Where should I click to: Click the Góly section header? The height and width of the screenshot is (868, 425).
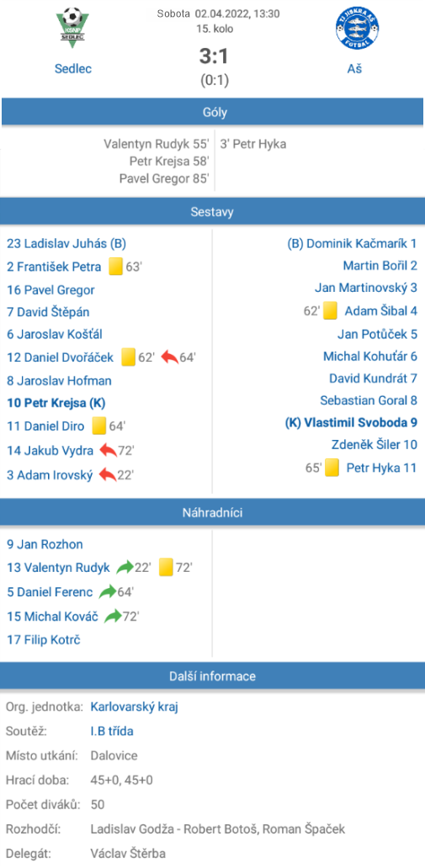[212, 113]
